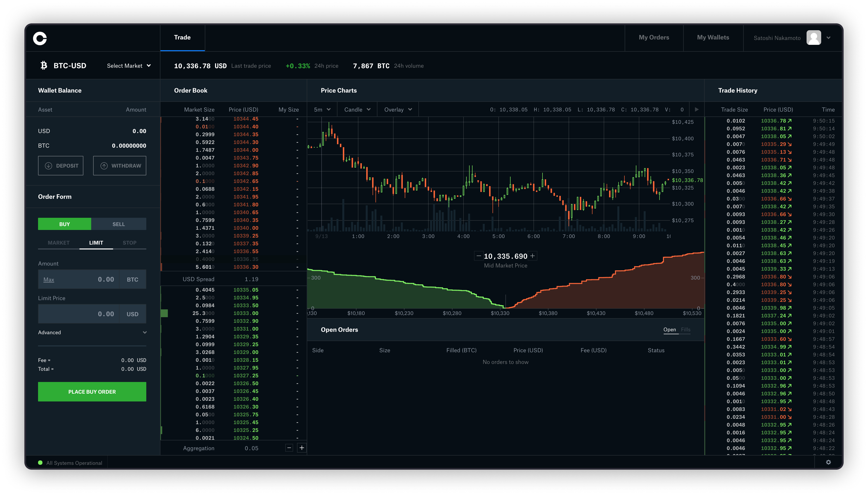The image size is (868, 495).
Task: Click the Coinbase logo icon
Action: [40, 38]
